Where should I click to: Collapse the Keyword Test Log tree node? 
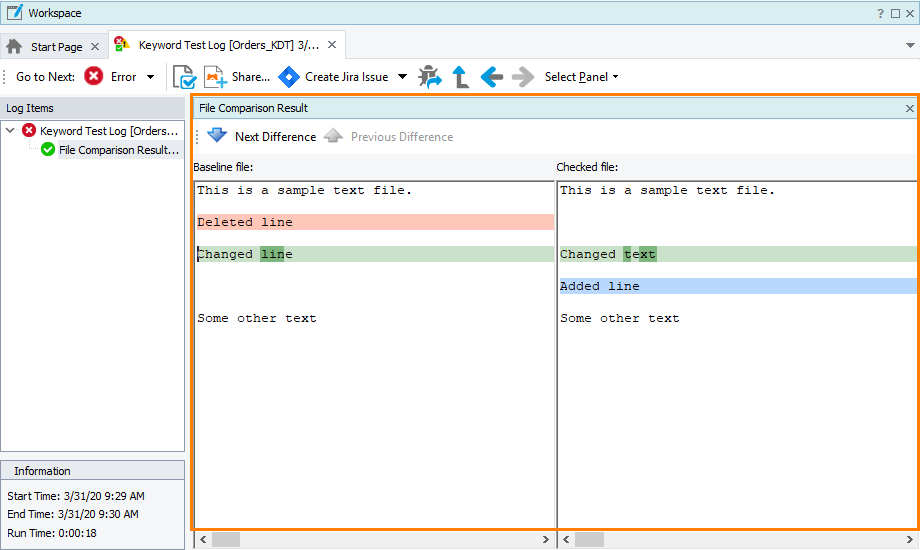coord(11,130)
